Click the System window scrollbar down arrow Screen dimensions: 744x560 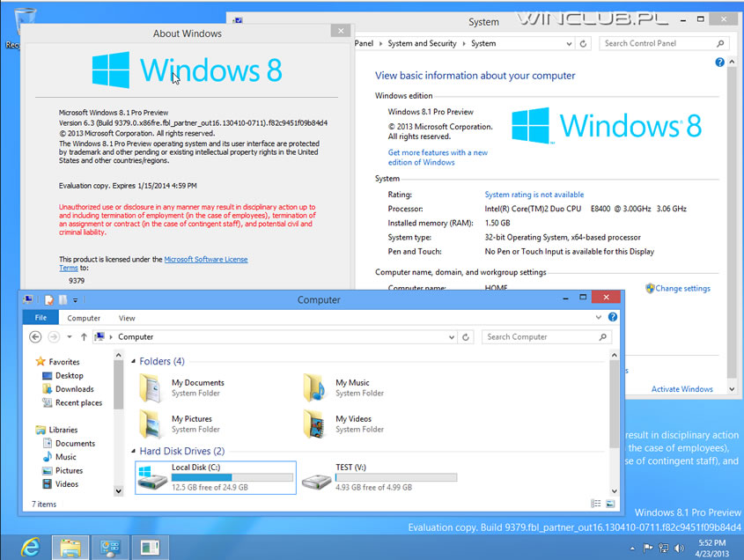pyautogui.click(x=733, y=389)
